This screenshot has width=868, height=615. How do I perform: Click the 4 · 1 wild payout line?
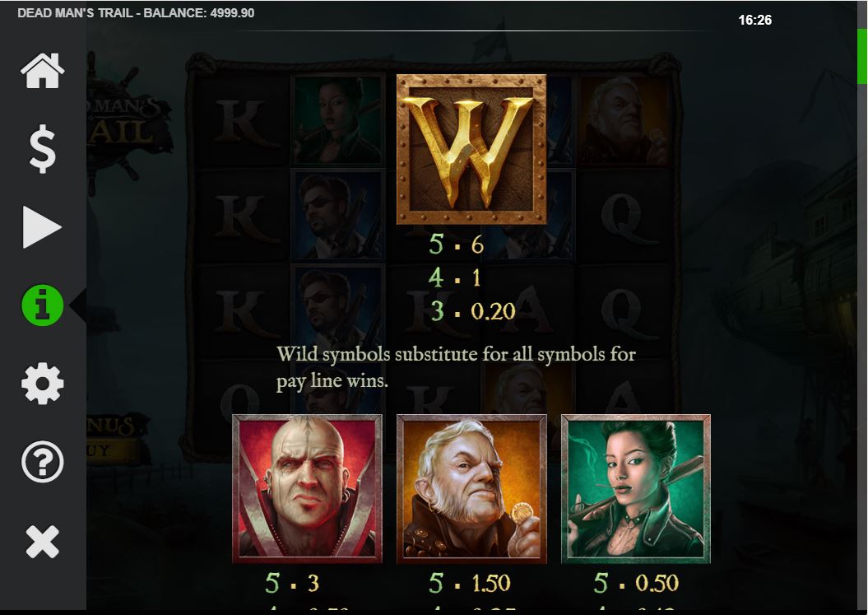(x=454, y=277)
